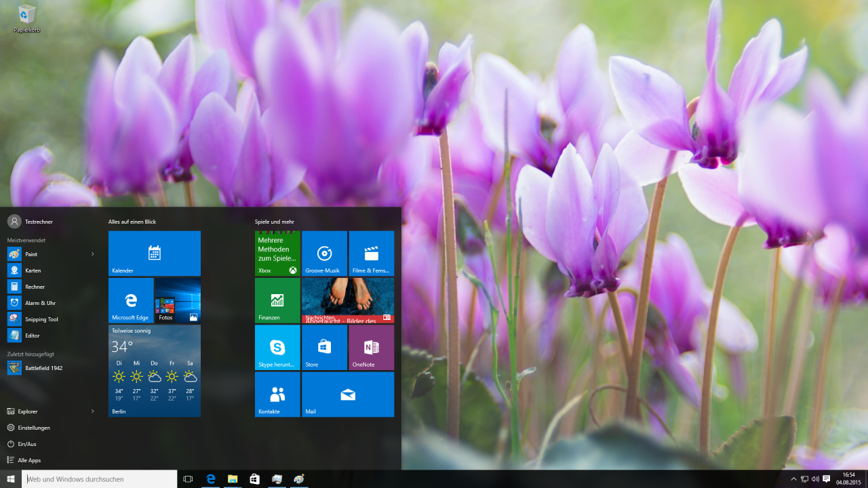Viewport: 868px width, 488px height.
Task: Focus the Web und Windows durchsuchen search box
Action: click(x=100, y=479)
